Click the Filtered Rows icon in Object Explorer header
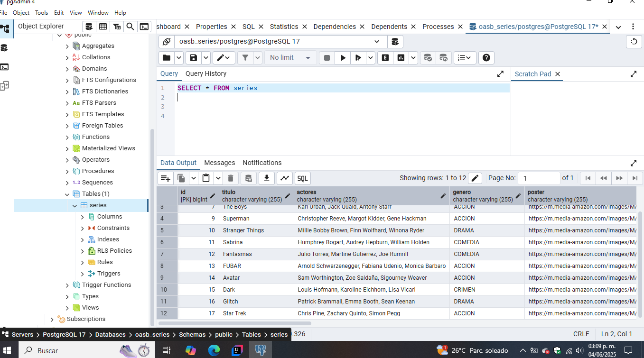This screenshot has width=644, height=358. (x=116, y=27)
